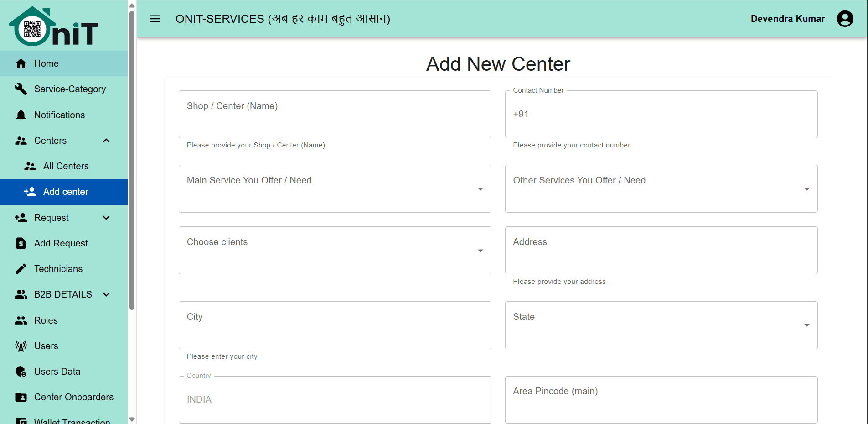Click the Add center person-plus icon
This screenshot has width=868, height=424.
[30, 192]
